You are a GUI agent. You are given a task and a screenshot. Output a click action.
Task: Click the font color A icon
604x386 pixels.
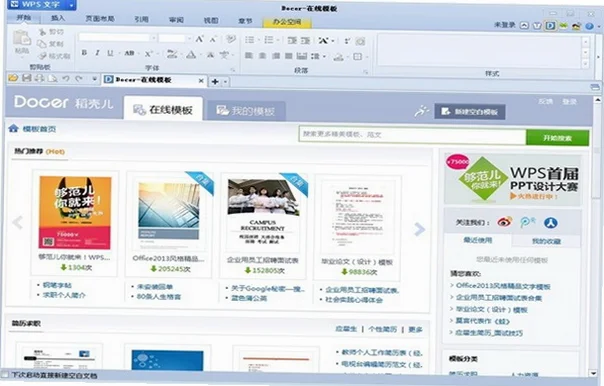click(191, 55)
